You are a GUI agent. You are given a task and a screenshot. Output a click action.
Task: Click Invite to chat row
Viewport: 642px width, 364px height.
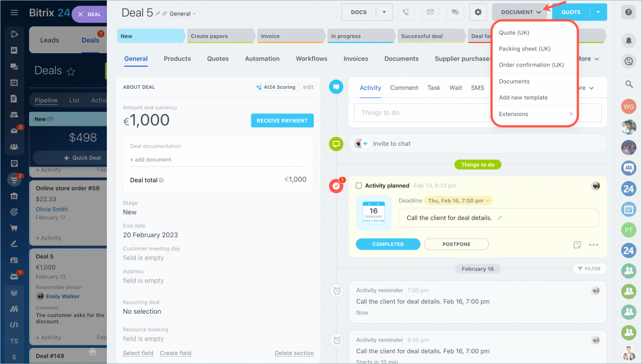tap(477, 144)
